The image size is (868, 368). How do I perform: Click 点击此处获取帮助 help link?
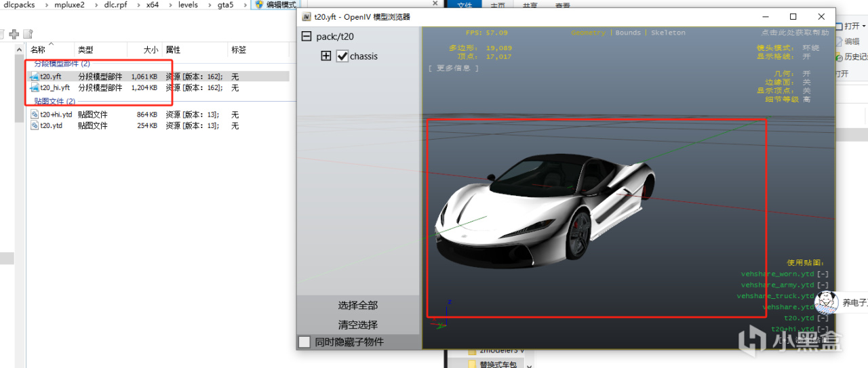(795, 33)
